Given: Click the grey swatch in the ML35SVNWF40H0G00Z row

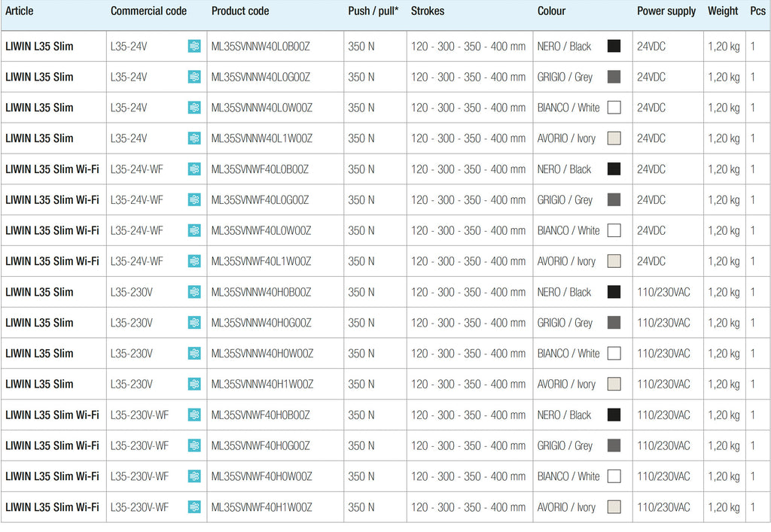Looking at the screenshot, I should coord(614,445).
